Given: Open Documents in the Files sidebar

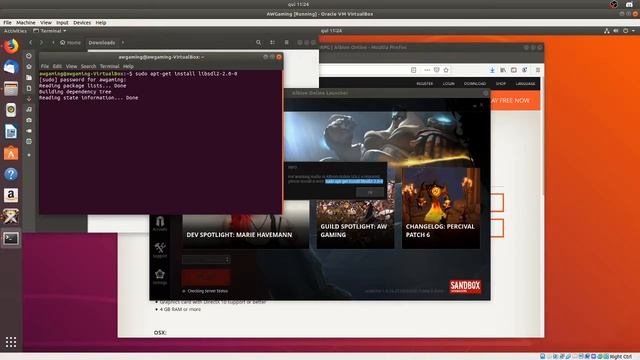Looking at the screenshot, I should (29, 88).
